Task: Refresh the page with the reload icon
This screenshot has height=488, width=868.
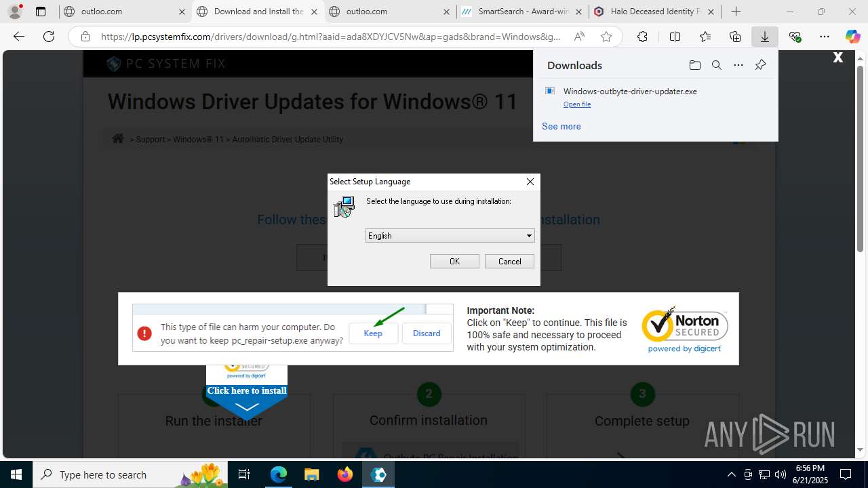Action: [49, 37]
